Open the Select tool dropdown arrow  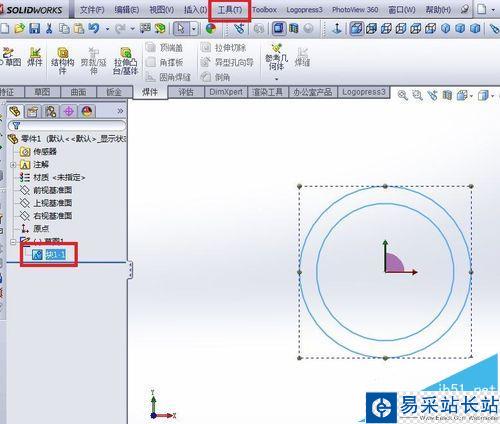pos(194,29)
